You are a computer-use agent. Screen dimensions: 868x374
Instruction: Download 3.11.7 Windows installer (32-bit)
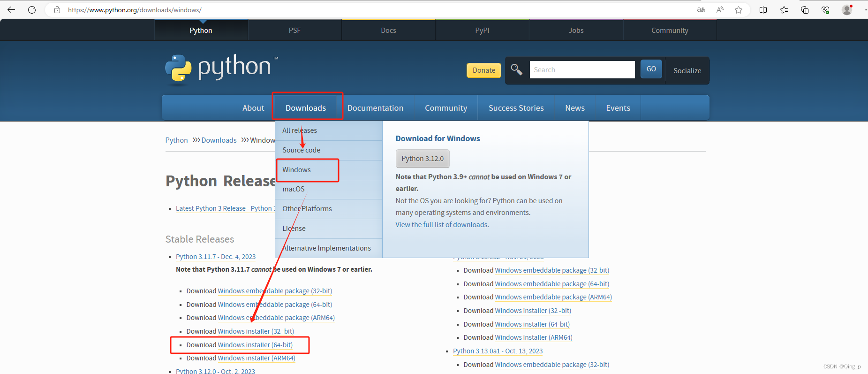coord(256,331)
